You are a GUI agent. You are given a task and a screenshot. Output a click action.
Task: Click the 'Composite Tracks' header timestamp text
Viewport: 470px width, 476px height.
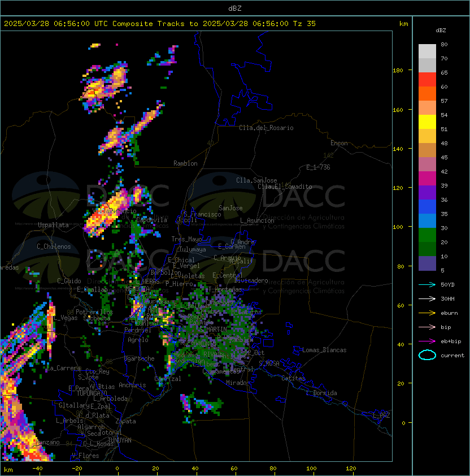click(x=160, y=24)
